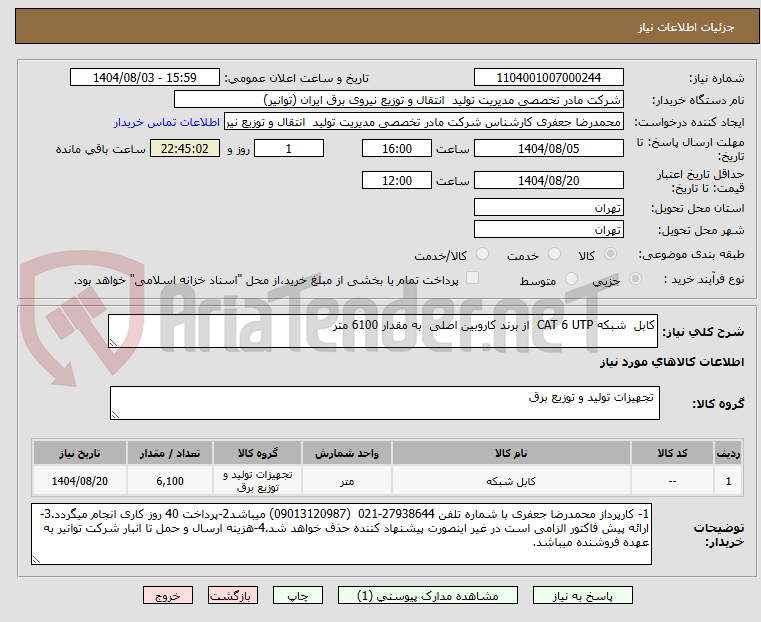Click the ردیف column header
This screenshot has height=622, width=761.
tap(728, 453)
